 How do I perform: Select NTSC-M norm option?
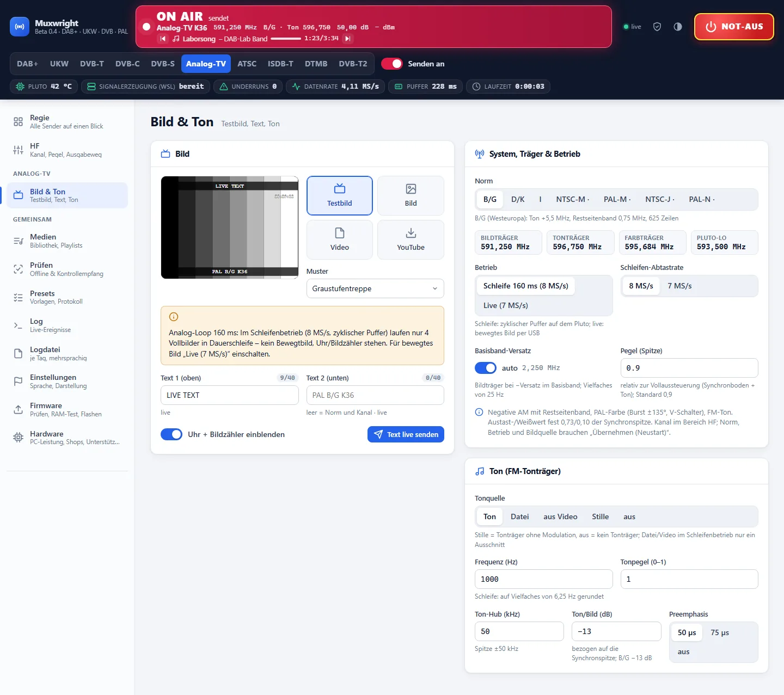tap(573, 199)
